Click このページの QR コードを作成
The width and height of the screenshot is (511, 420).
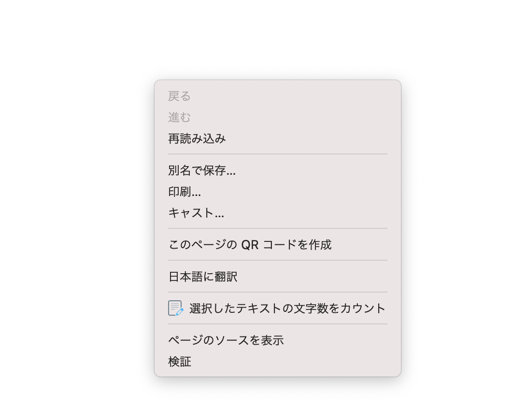click(250, 245)
